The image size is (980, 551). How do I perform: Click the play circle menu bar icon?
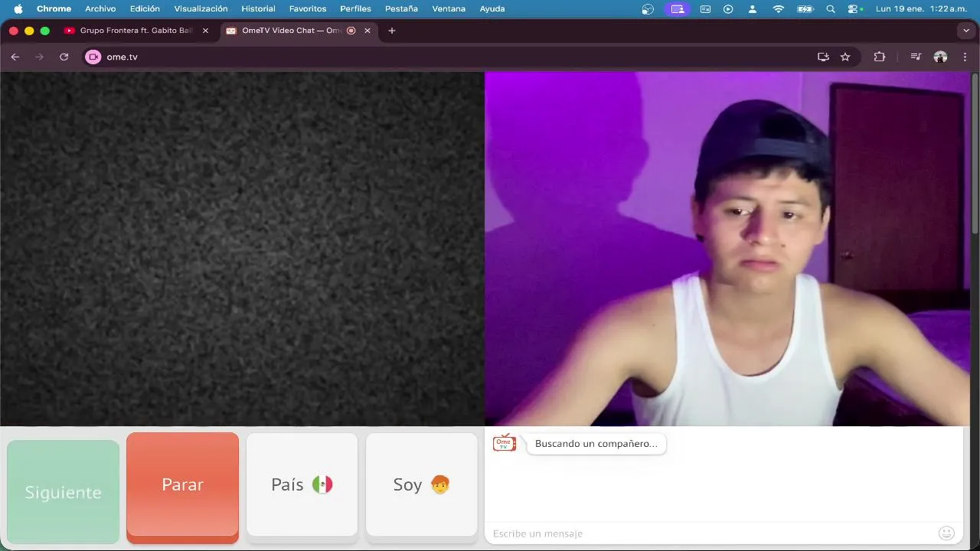[x=728, y=8]
